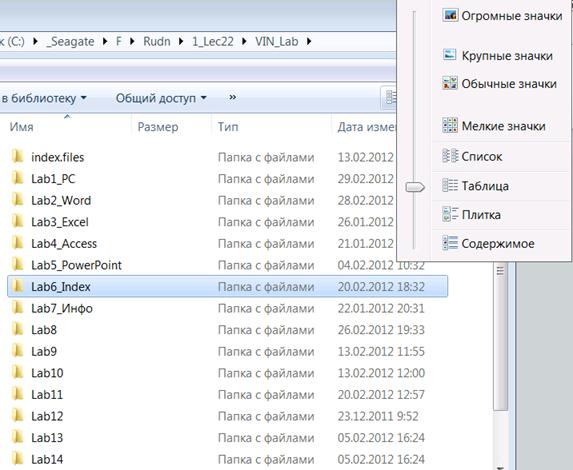Click the Мелкие значки view icon
The width and height of the screenshot is (573, 470).
pyautogui.click(x=450, y=125)
